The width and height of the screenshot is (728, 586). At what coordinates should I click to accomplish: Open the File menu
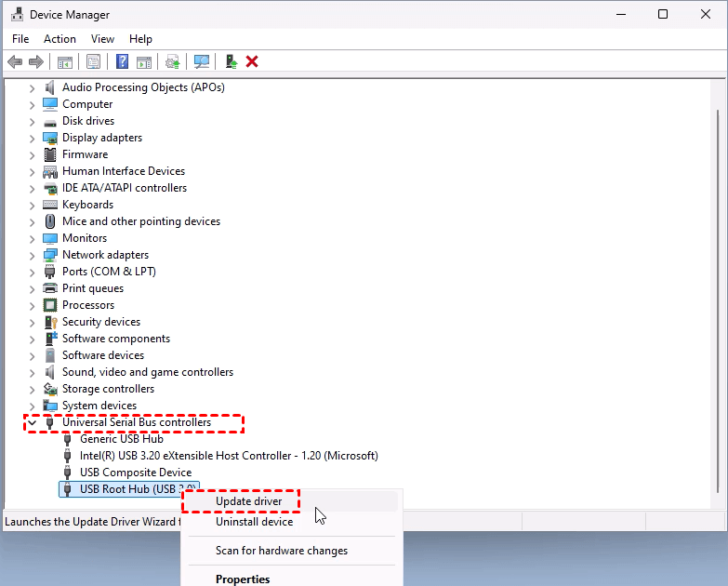[20, 39]
